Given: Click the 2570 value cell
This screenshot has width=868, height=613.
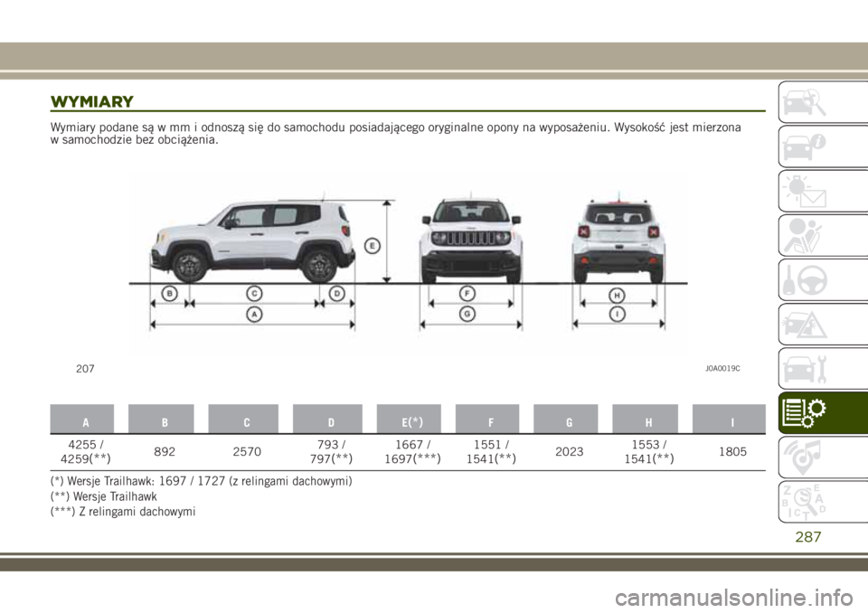Looking at the screenshot, I should coord(247,452).
